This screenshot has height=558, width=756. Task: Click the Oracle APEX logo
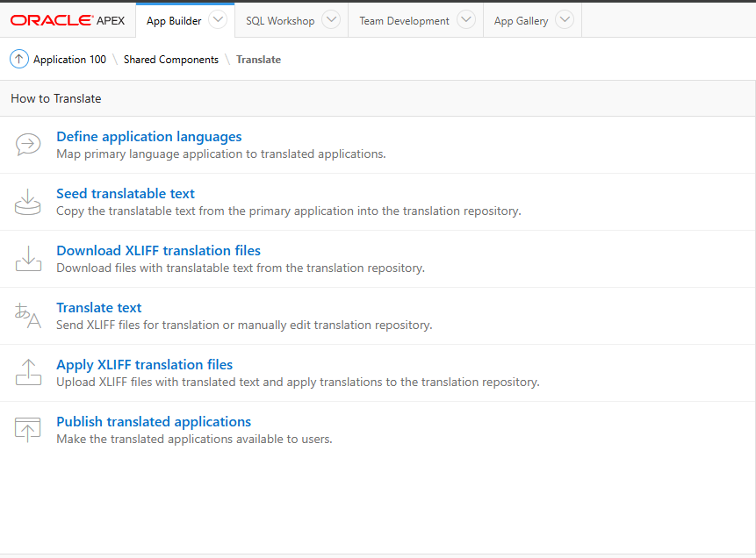point(68,20)
